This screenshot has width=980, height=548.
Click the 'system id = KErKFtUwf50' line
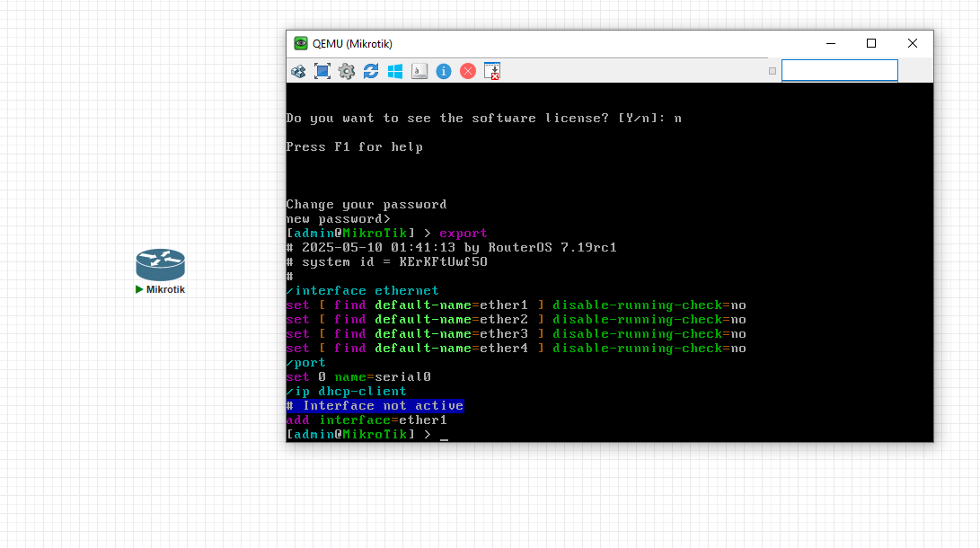[x=387, y=261]
